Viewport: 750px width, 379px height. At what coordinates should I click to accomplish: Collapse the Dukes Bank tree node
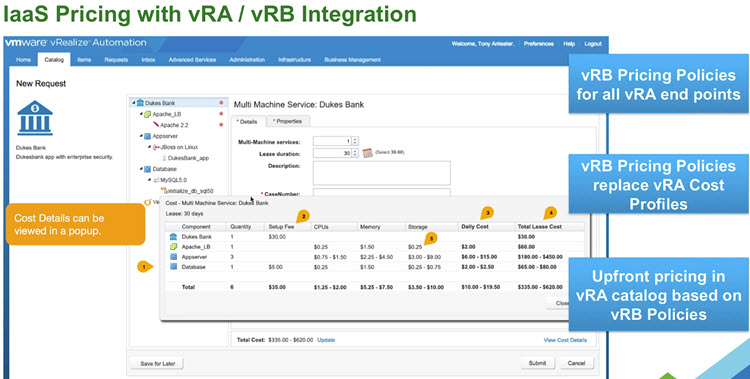[x=134, y=103]
